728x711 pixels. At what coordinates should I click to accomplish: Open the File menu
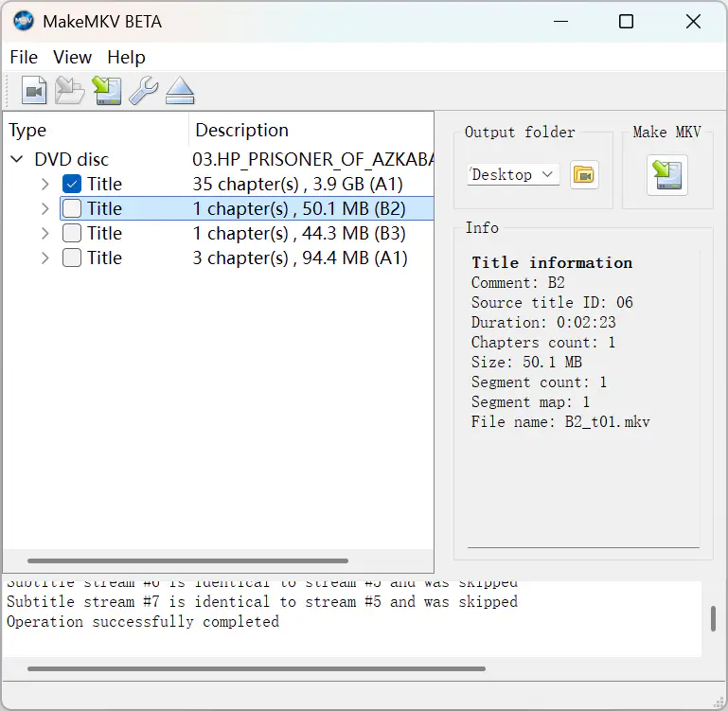24,57
